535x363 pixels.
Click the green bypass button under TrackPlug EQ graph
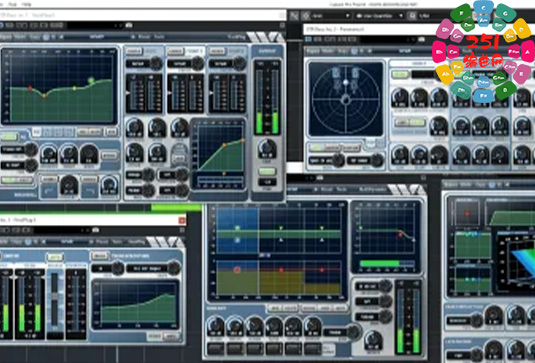9,137
